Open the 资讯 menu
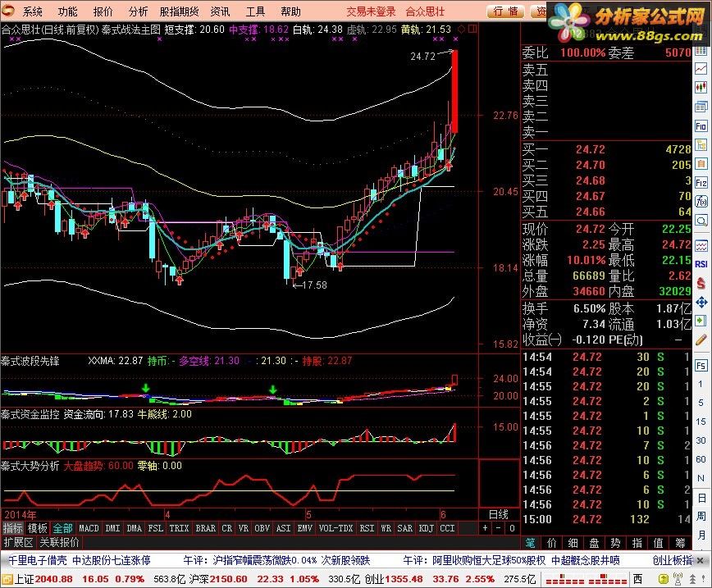 (220, 11)
